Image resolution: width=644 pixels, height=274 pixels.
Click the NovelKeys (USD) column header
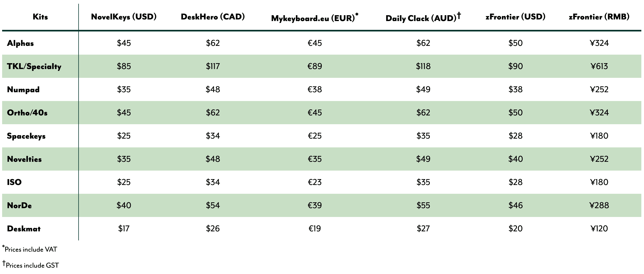click(124, 17)
